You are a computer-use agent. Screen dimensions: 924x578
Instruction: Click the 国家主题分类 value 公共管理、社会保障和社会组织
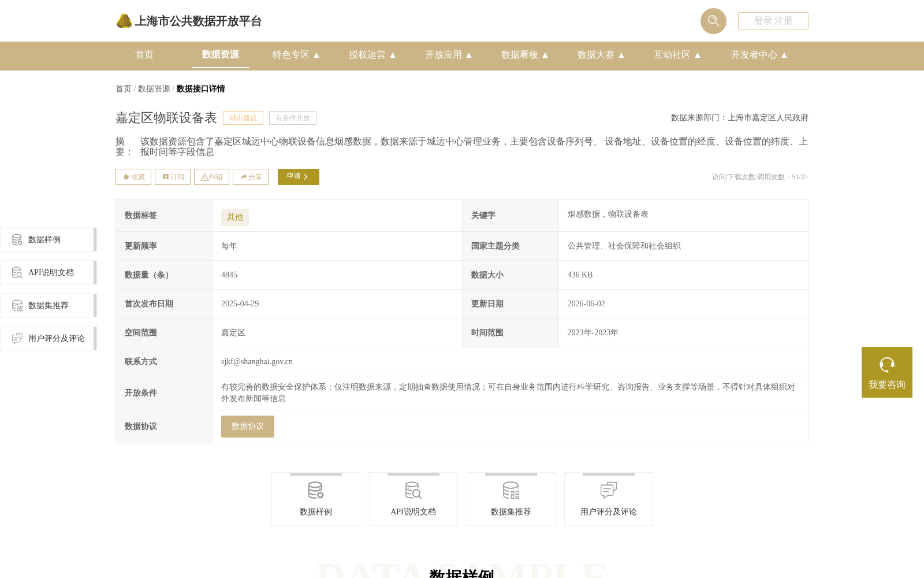pyautogui.click(x=624, y=246)
